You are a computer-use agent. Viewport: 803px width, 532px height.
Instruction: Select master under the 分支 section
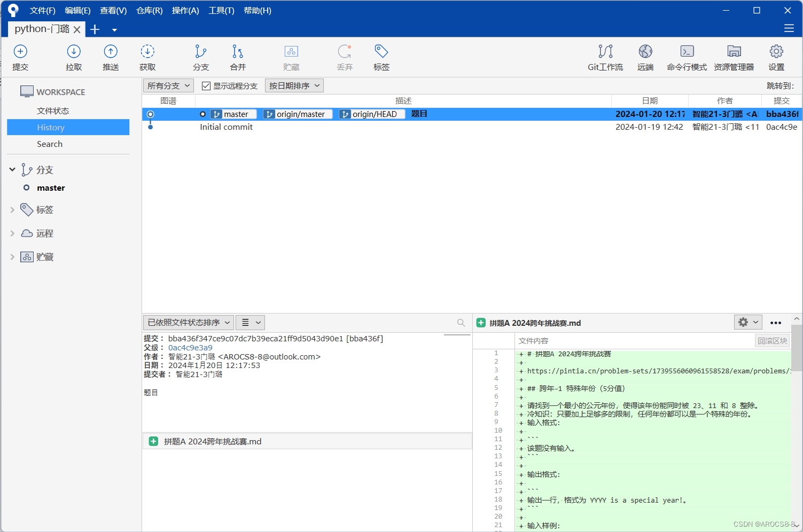[x=51, y=187]
